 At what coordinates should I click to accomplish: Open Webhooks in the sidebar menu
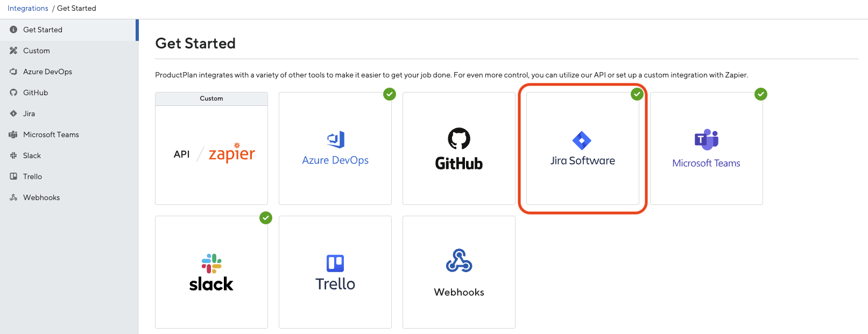(69, 197)
